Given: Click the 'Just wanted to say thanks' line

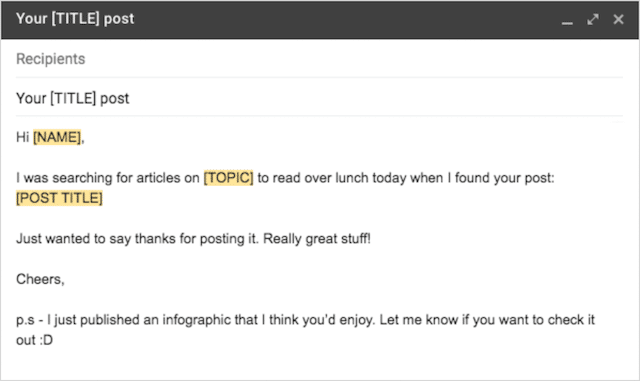Looking at the screenshot, I should 193,238.
